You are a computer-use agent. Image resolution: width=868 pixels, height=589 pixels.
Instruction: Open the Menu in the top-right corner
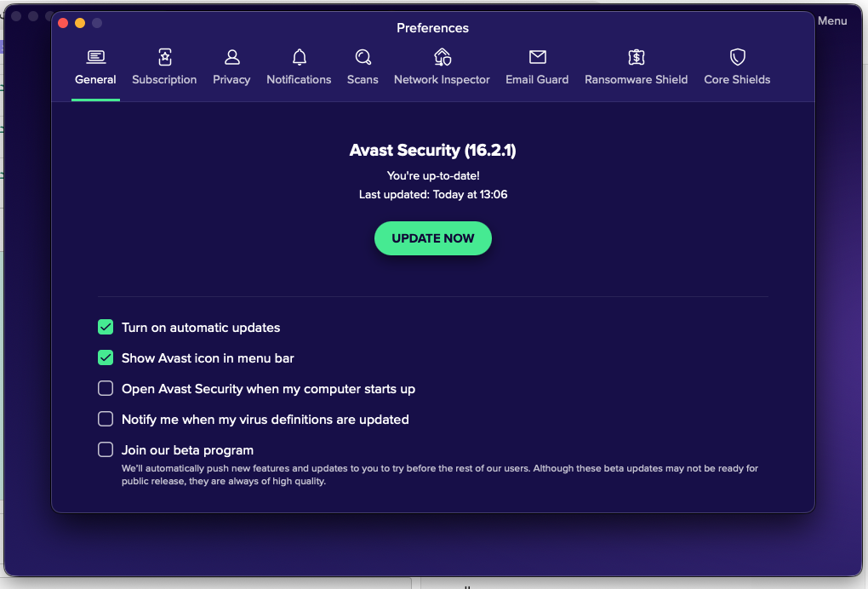point(831,20)
